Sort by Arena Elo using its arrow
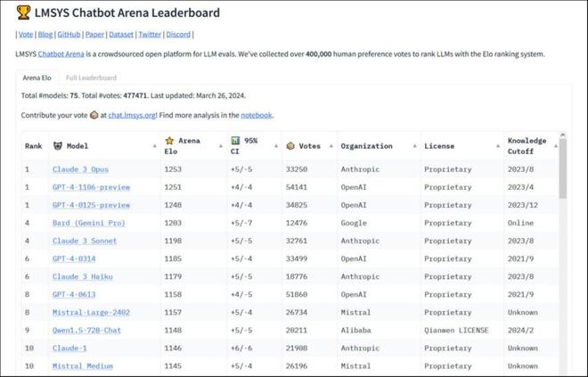This screenshot has width=588, height=377. 221,146
